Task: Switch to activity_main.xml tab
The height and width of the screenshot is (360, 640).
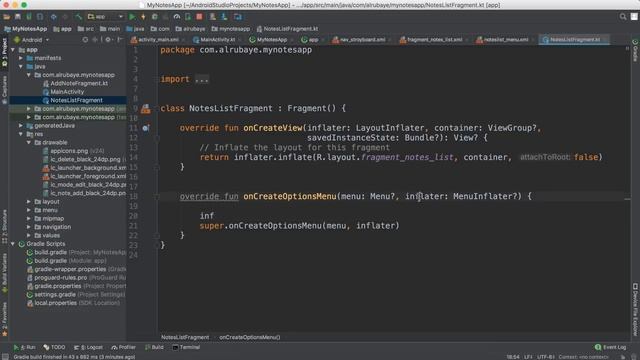Action: [x=155, y=40]
